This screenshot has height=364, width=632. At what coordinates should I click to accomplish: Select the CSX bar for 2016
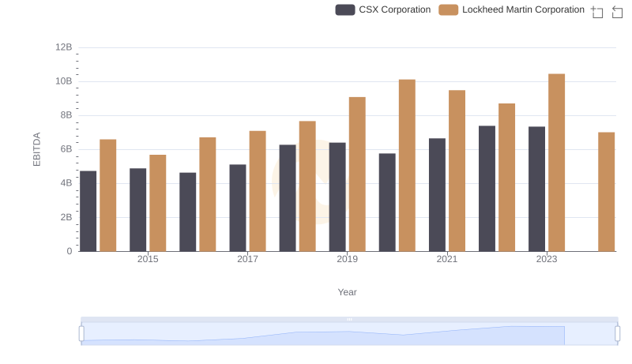point(188,212)
